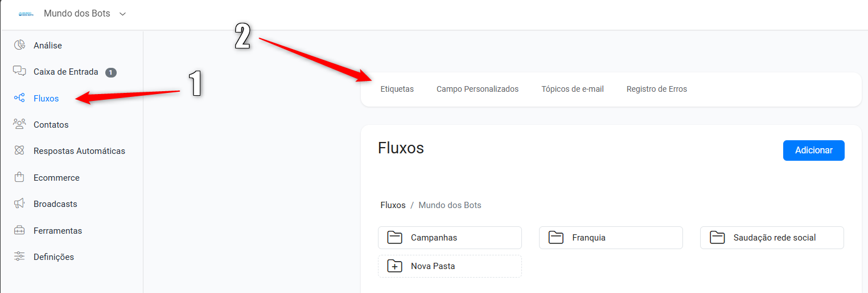View the Registro de Erros tab

(x=657, y=89)
